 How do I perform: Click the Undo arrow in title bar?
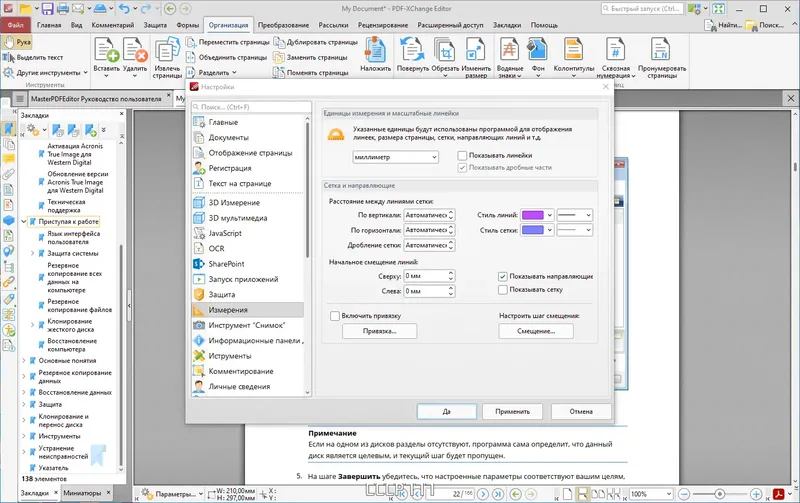coord(124,8)
